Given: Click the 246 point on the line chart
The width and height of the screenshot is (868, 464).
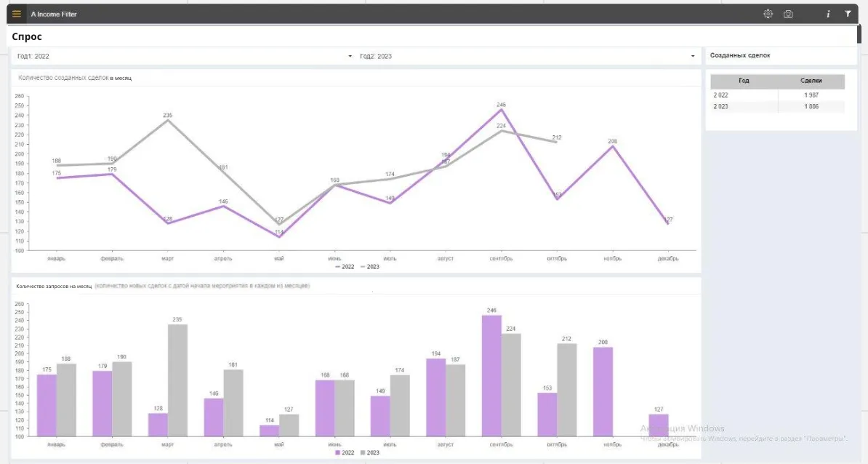Looking at the screenshot, I should point(501,110).
